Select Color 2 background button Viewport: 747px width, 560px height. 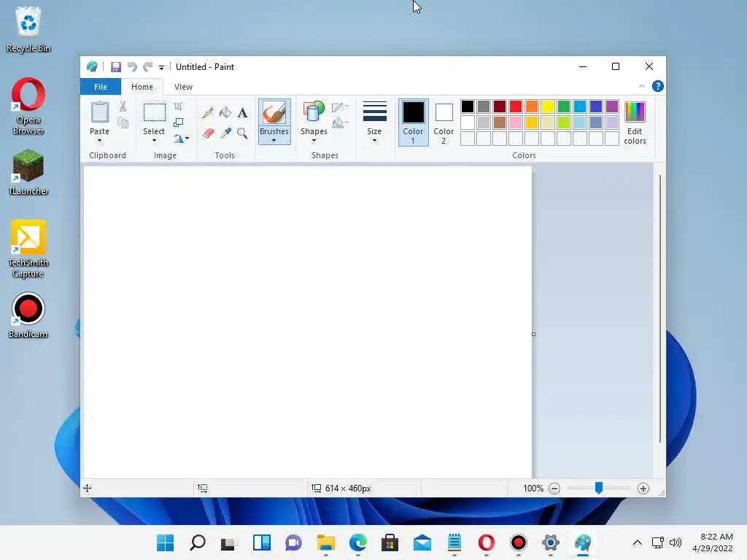click(x=444, y=122)
